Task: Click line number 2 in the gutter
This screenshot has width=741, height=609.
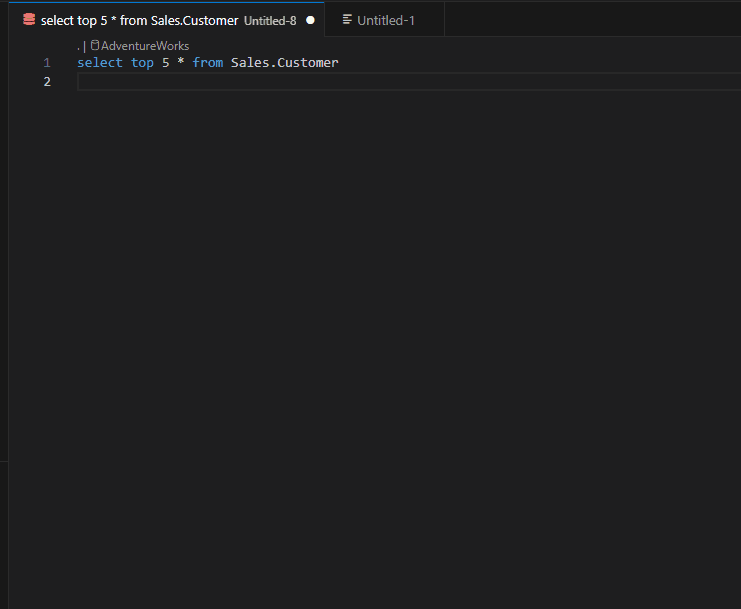Action: pos(47,82)
